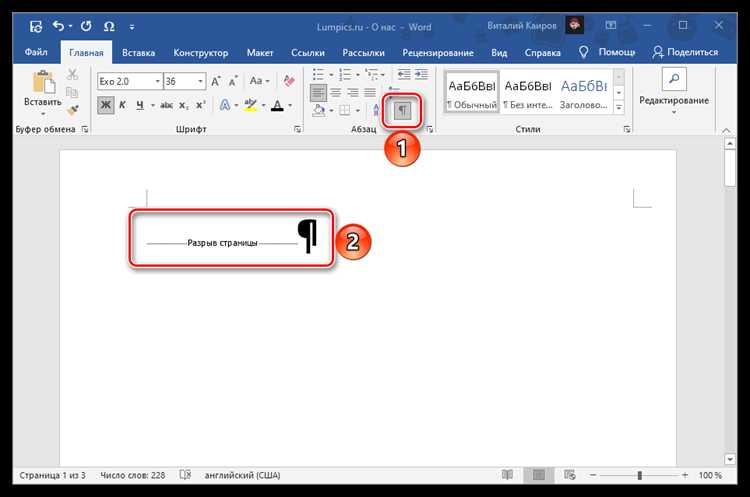Click the Save icon in the quick access toolbar
This screenshot has width=750, height=497.
coord(35,26)
